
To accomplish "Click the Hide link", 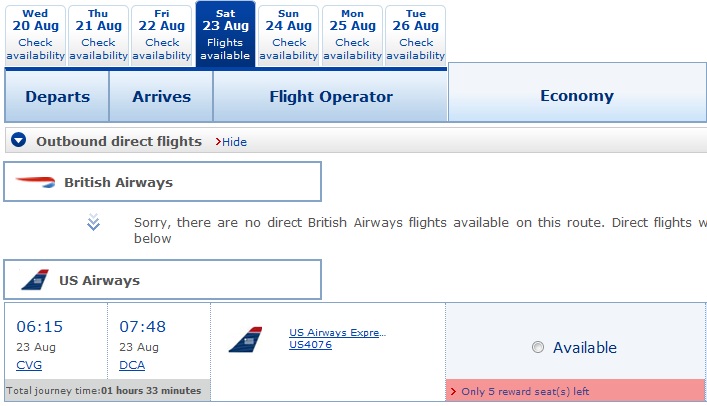I will click(234, 142).
